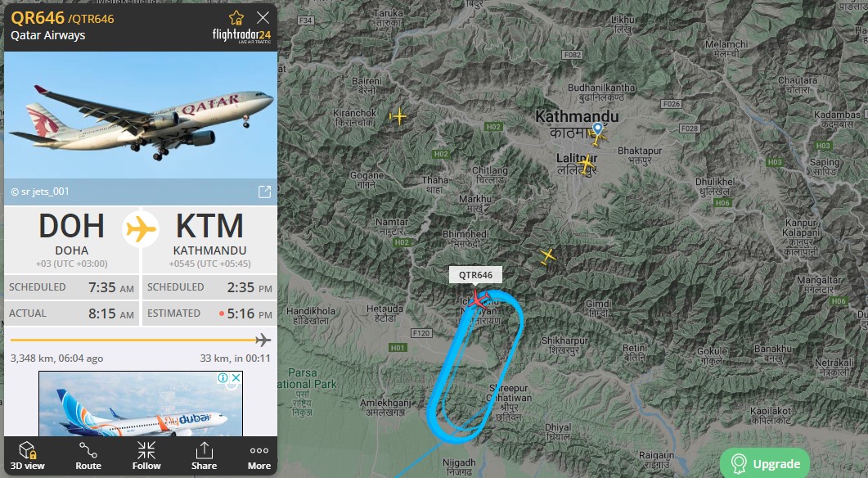Close the flydubai advertisement
868x478 pixels.
(236, 378)
